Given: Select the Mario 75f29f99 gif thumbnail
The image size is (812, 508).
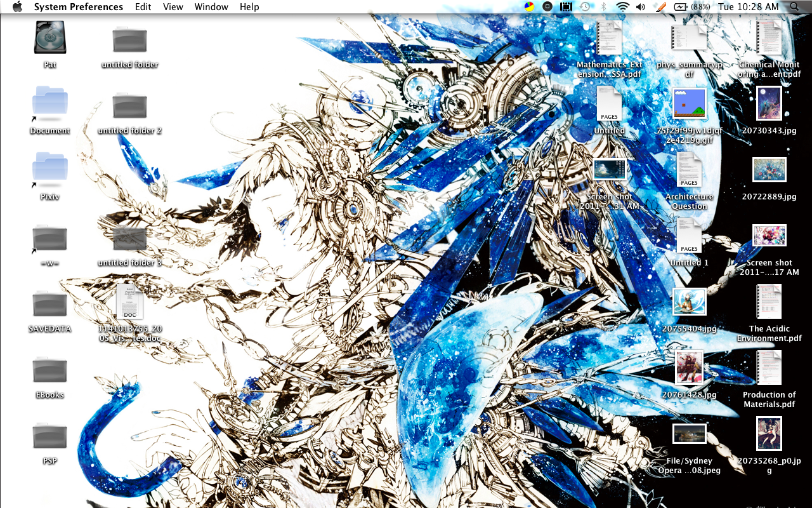Looking at the screenshot, I should point(689,104).
